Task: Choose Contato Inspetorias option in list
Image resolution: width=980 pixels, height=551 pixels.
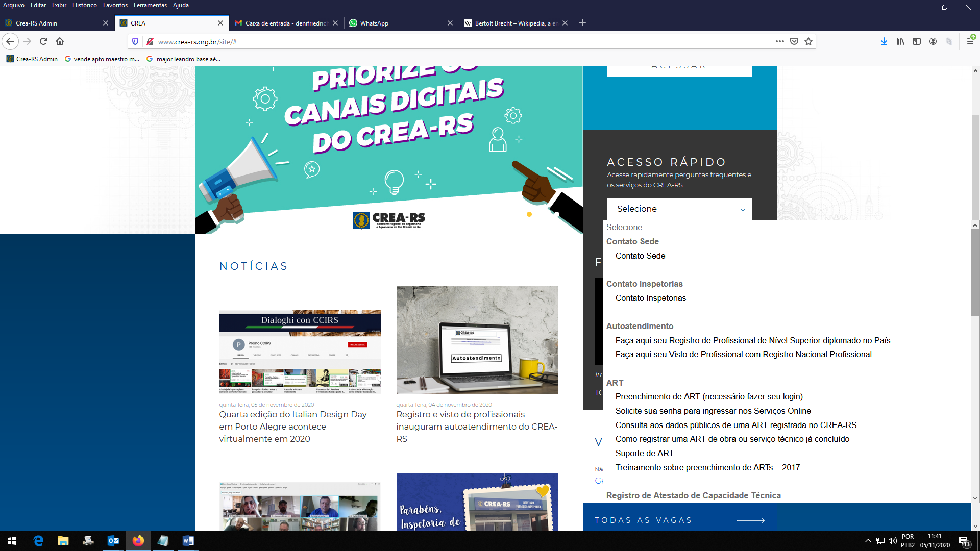Action: coord(650,298)
